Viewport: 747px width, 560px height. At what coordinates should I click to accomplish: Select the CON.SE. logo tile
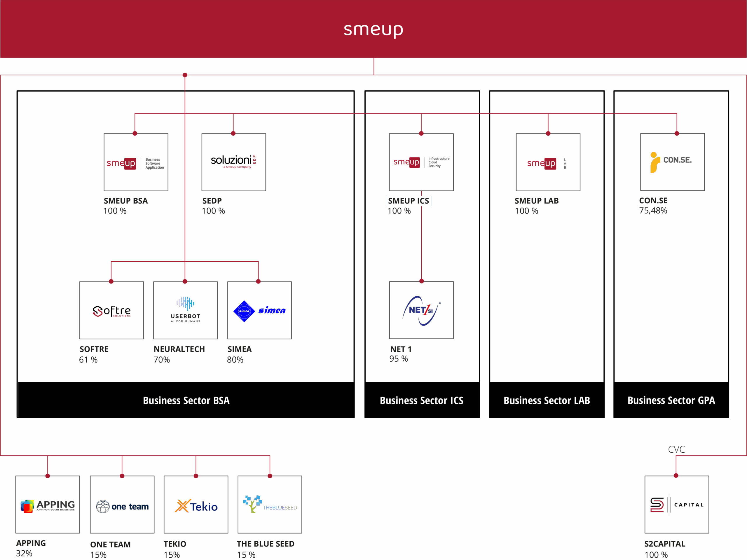click(672, 162)
